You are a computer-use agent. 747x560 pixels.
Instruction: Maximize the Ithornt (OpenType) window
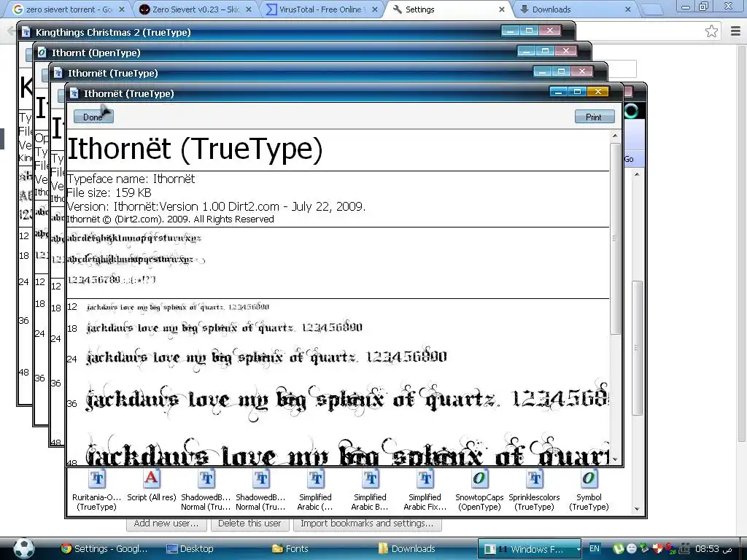[x=546, y=51]
